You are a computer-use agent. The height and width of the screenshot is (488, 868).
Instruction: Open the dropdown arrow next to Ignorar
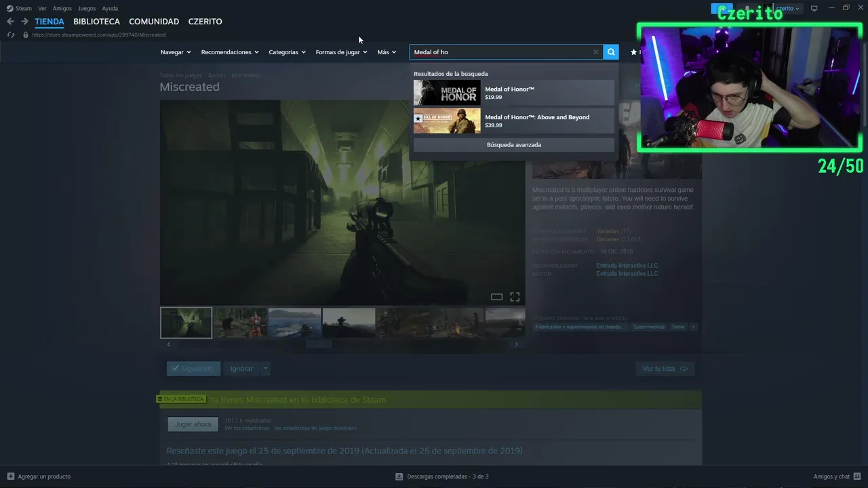pos(265,369)
